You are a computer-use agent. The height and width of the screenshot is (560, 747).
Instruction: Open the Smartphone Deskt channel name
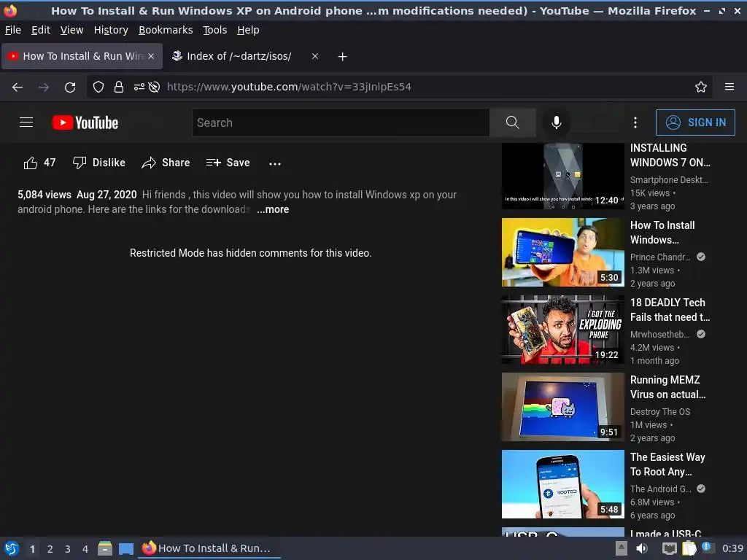point(669,180)
